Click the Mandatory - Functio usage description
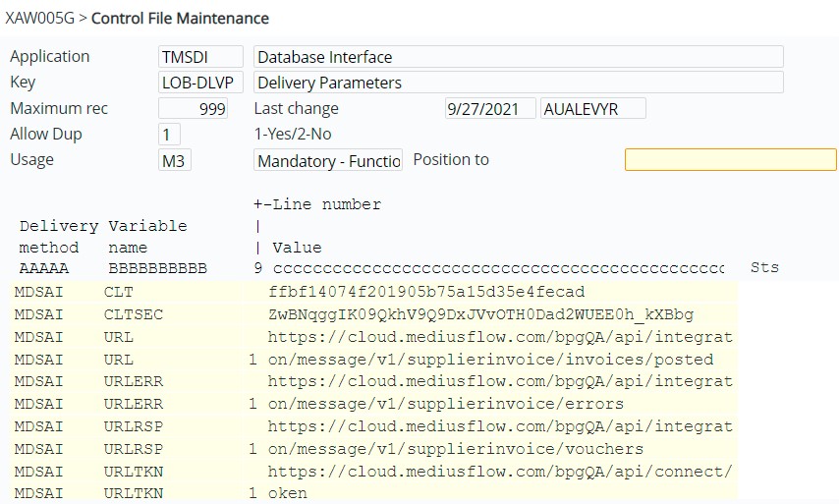 (x=328, y=160)
